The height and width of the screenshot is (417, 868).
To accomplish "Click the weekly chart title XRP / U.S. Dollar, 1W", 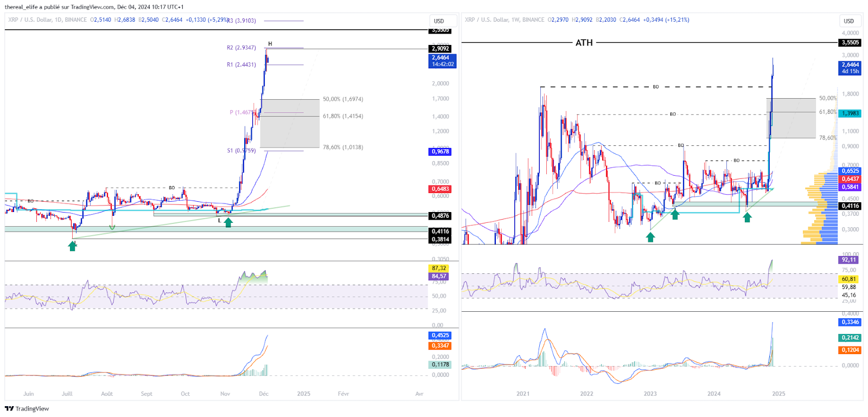I will [x=493, y=20].
